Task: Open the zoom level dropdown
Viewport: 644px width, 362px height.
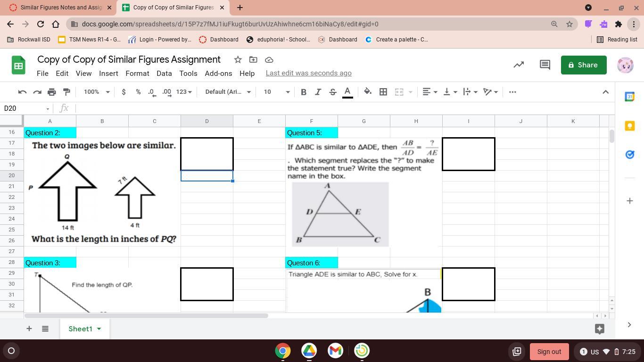Action: [97, 92]
